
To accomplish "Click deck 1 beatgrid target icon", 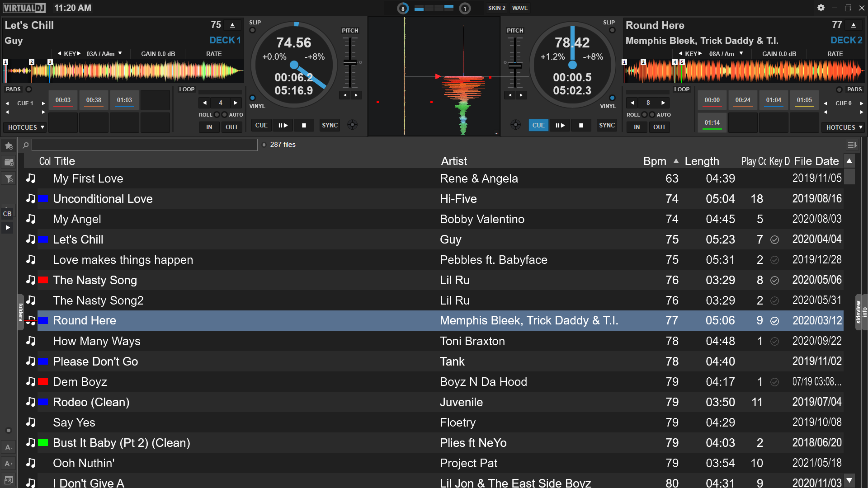I will click(x=353, y=125).
